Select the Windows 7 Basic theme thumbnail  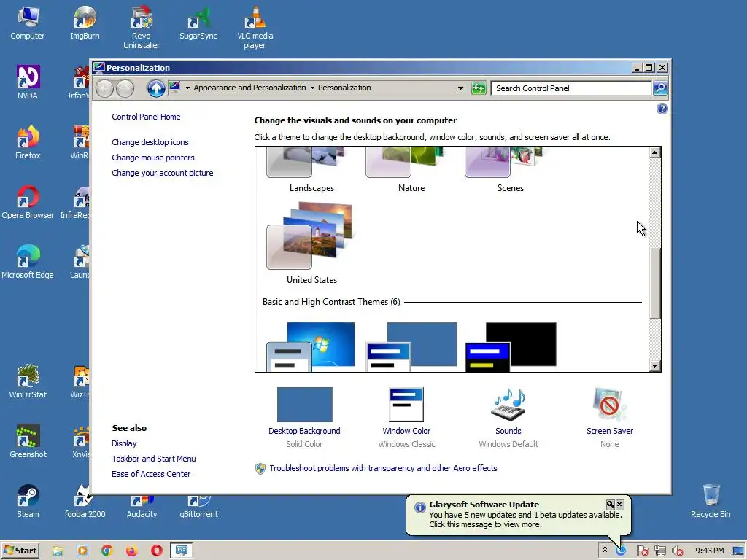pyautogui.click(x=311, y=346)
